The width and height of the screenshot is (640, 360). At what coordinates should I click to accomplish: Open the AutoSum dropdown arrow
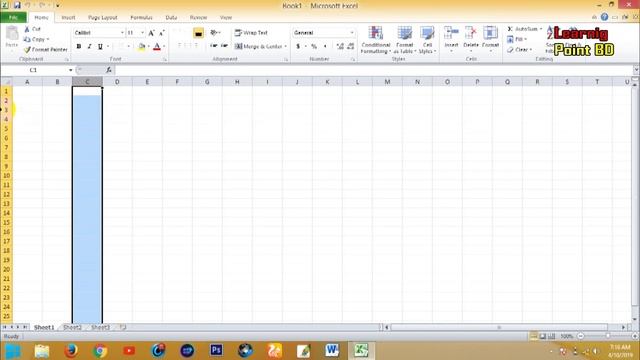541,29
